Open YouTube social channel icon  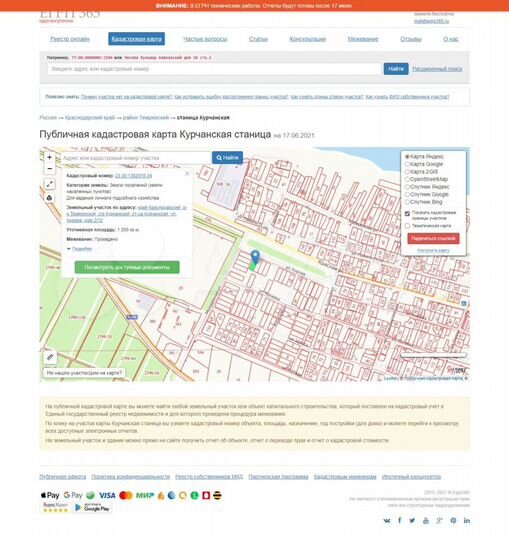coord(426,520)
